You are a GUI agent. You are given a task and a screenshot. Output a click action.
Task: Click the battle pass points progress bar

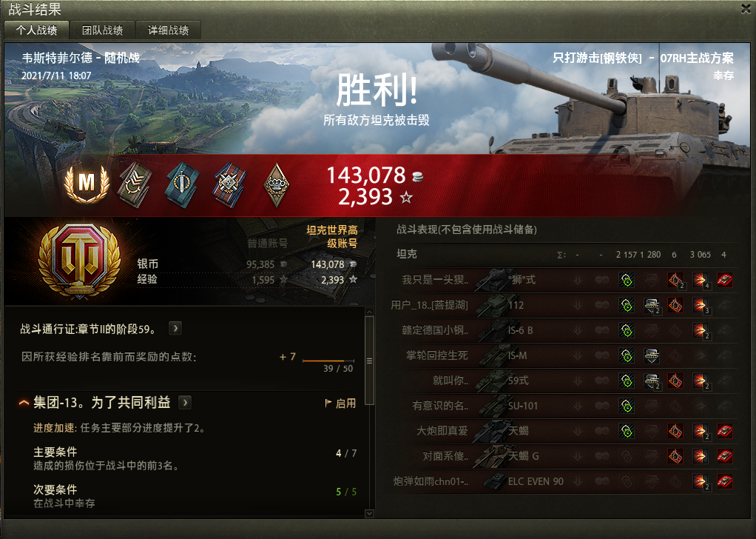[328, 361]
